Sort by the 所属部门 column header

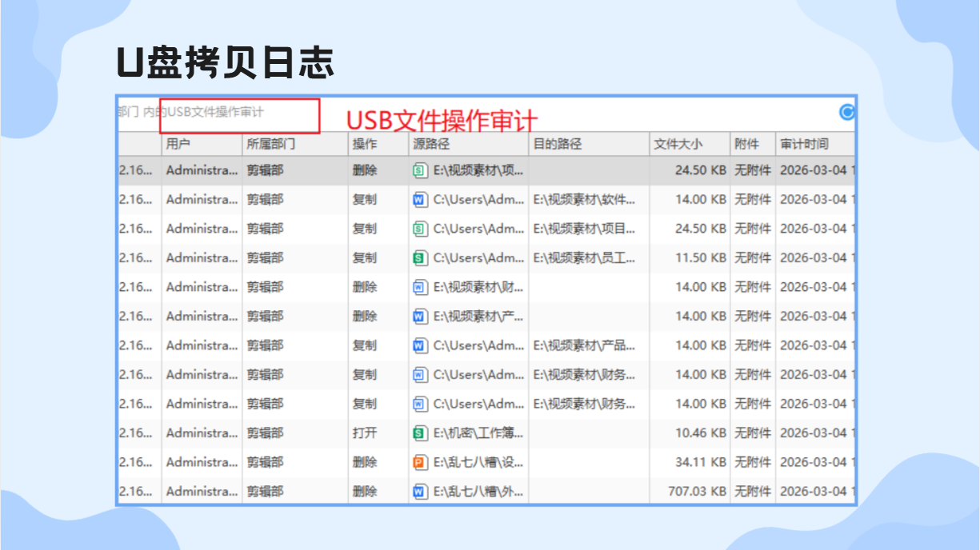295,144
